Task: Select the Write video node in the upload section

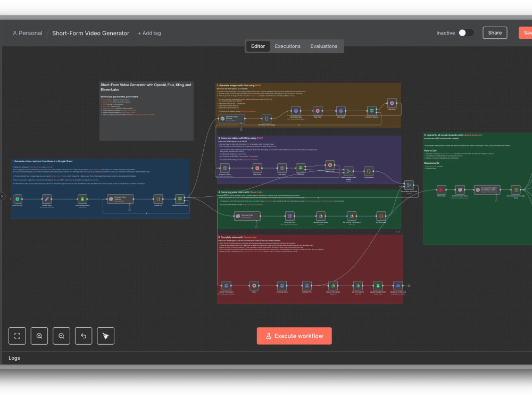Action: (441, 190)
